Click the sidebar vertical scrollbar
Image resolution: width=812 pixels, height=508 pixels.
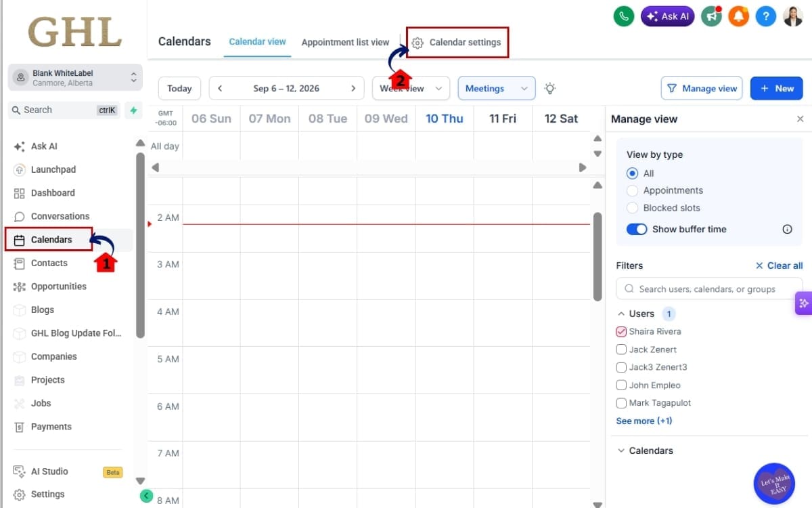[x=140, y=244]
